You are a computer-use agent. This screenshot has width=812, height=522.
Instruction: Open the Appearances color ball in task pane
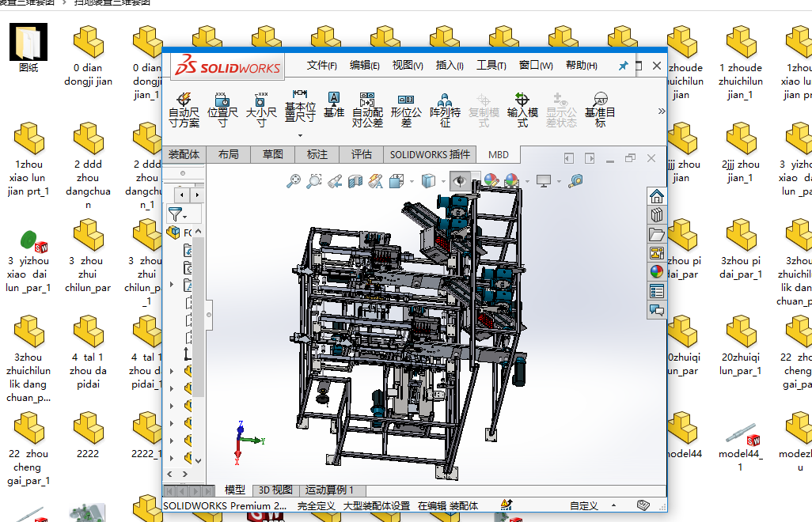coord(656,271)
